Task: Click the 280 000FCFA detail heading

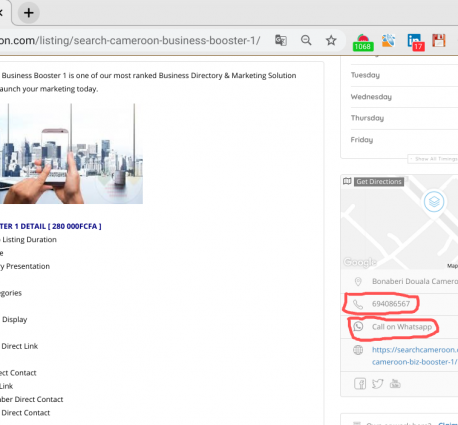Action: coord(50,226)
